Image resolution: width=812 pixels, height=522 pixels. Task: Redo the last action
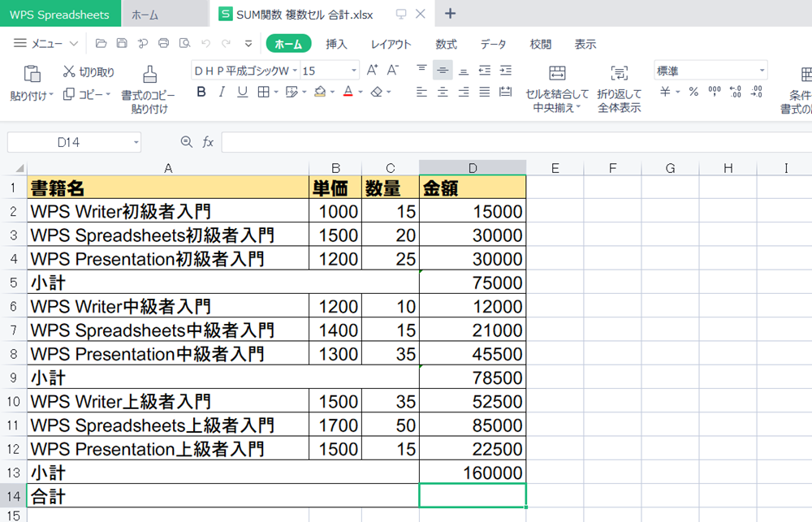pyautogui.click(x=227, y=44)
